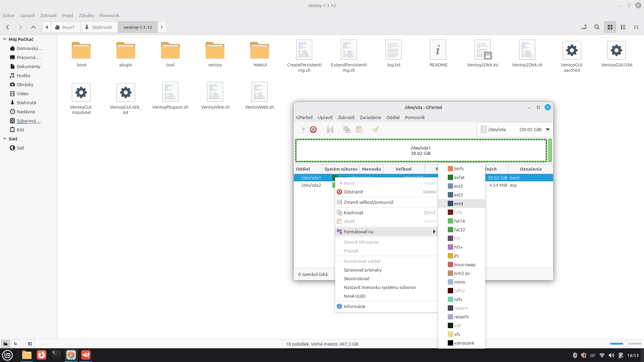Click the delete partition icon in GParted toolbar
Screen dimensions: 644x362
point(313,129)
